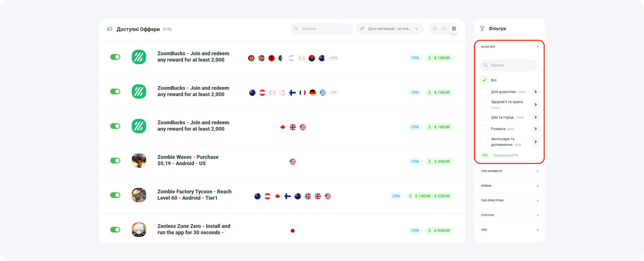
Task: Open the 'Дата Активації' sort dropdown
Action: (390, 29)
